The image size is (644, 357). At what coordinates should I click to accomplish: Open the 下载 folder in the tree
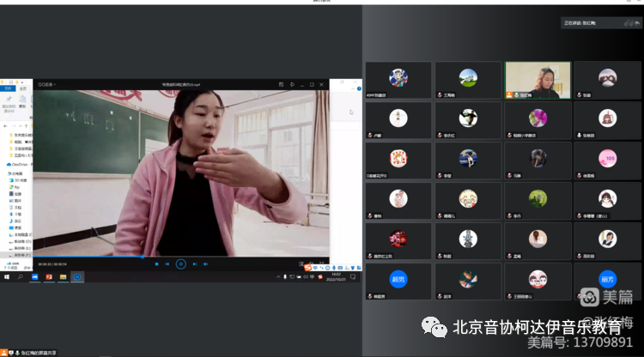click(15, 215)
